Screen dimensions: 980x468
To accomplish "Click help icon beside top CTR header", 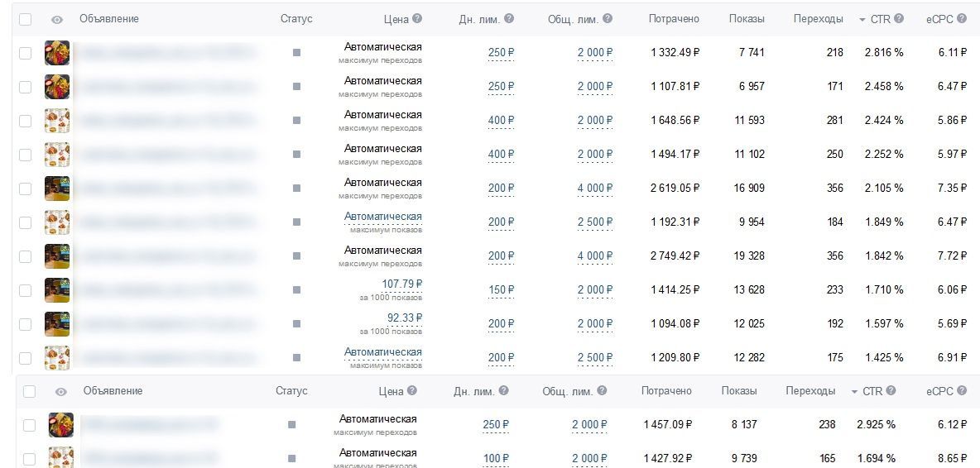I will 899,18.
